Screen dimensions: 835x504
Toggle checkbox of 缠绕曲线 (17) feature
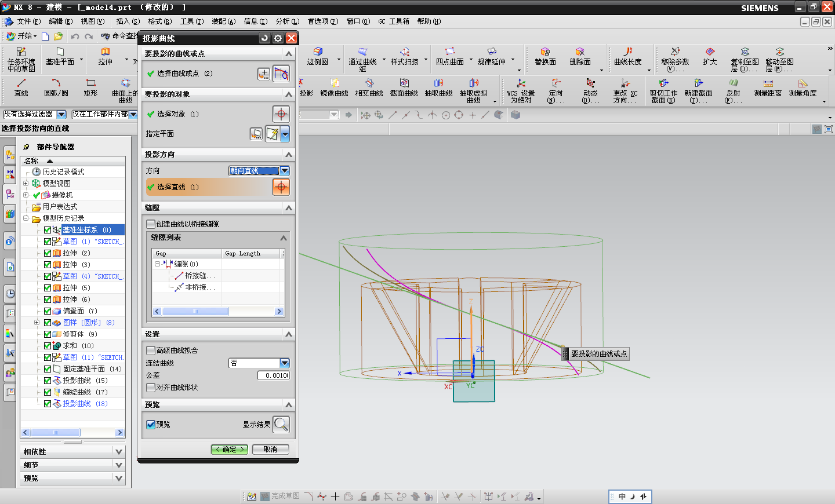point(48,392)
